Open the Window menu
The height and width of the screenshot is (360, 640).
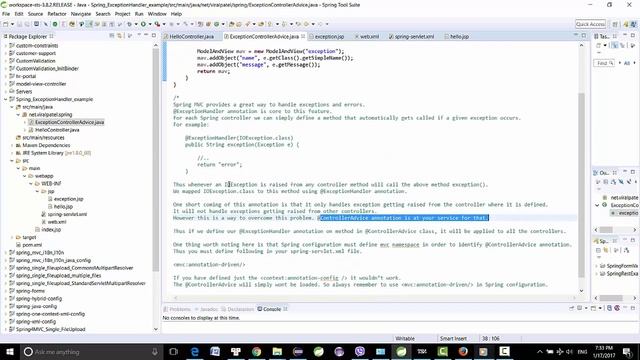(x=157, y=13)
